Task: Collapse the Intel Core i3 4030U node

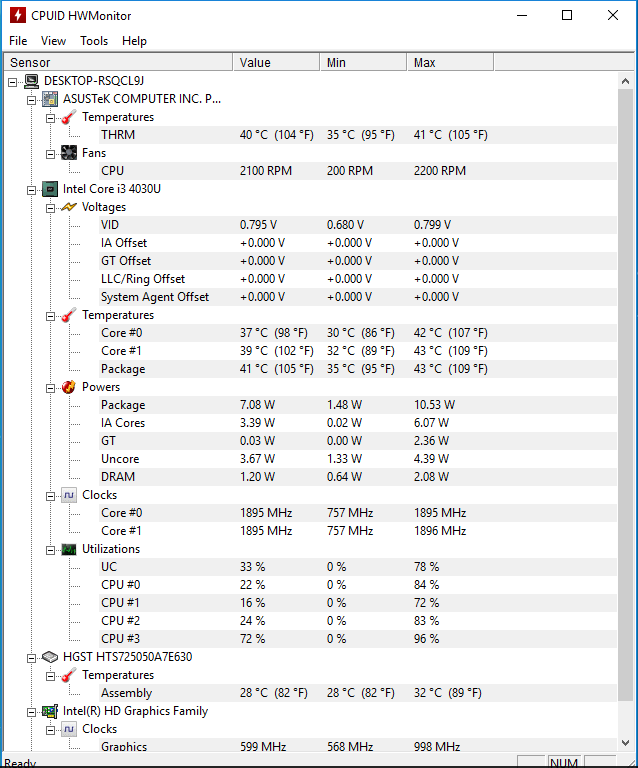Action: pos(31,191)
